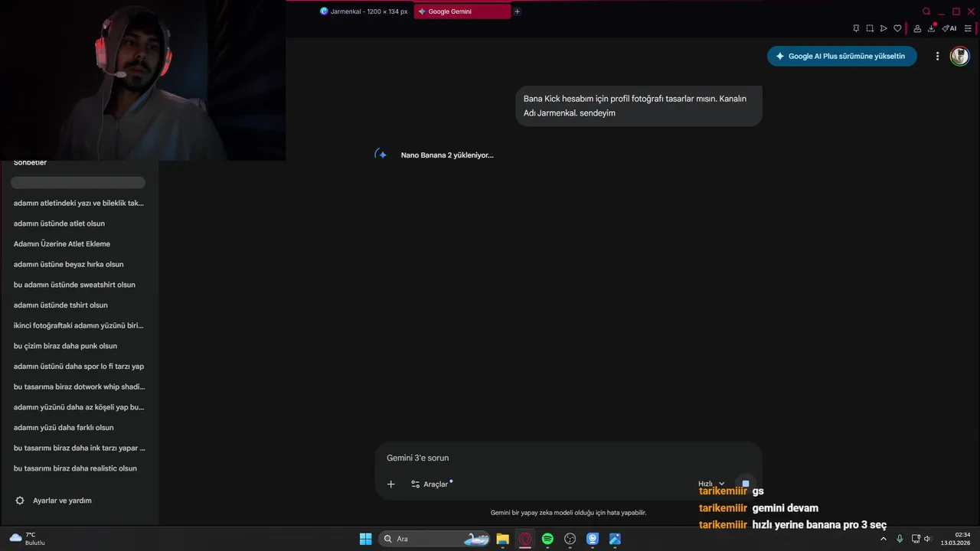Click the microphone tray icon
Viewport: 980px width, 551px height.
900,539
